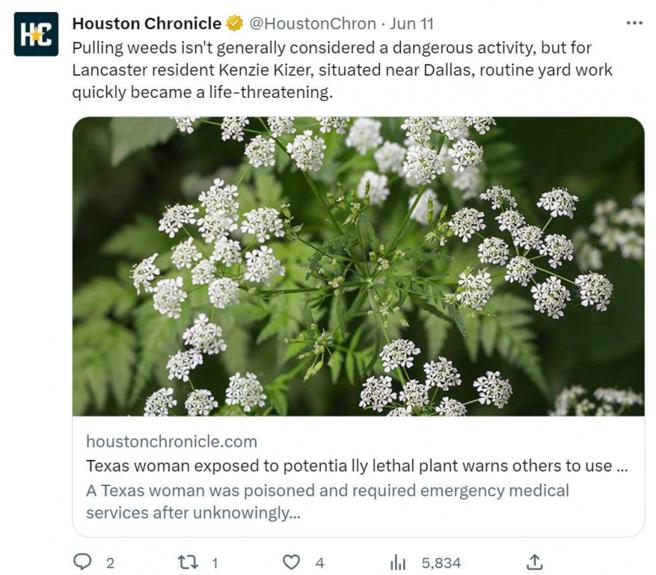
Task: Open the three-dot more options menu
Action: 634,22
